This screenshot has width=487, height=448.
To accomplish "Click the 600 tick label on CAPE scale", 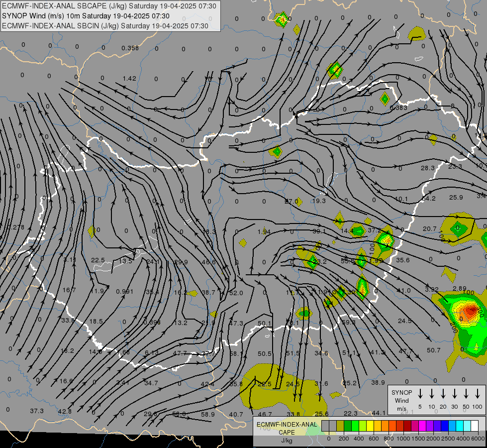I will click(374, 439).
